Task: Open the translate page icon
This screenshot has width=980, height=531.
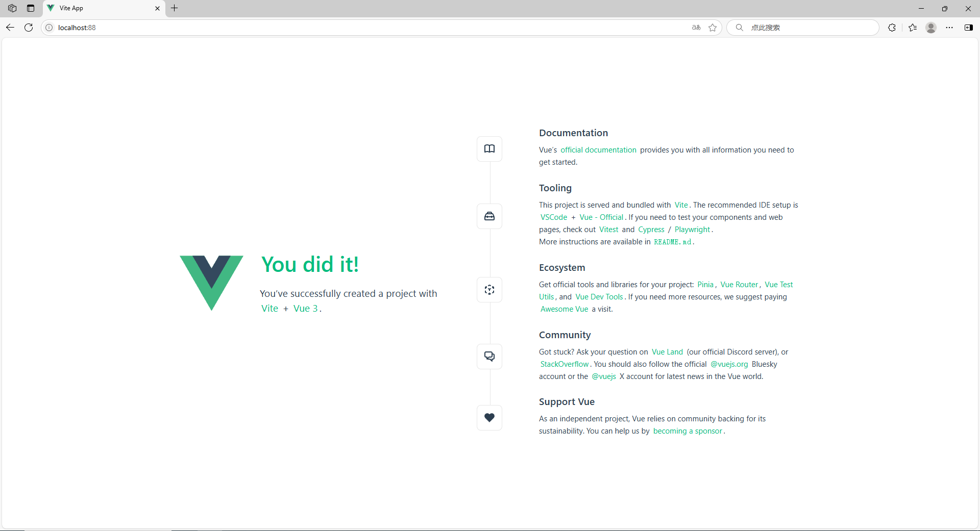Action: click(696, 28)
